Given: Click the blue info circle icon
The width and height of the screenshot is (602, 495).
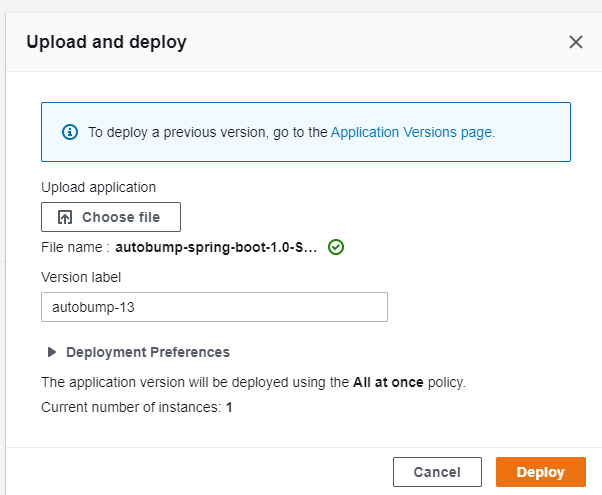Looking at the screenshot, I should click(x=70, y=132).
